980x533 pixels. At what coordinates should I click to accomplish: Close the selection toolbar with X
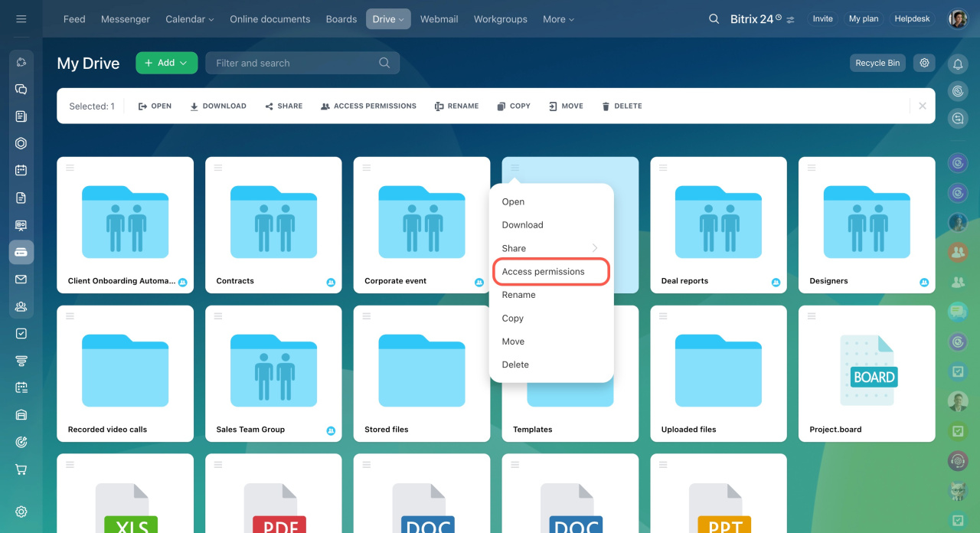[x=922, y=106]
